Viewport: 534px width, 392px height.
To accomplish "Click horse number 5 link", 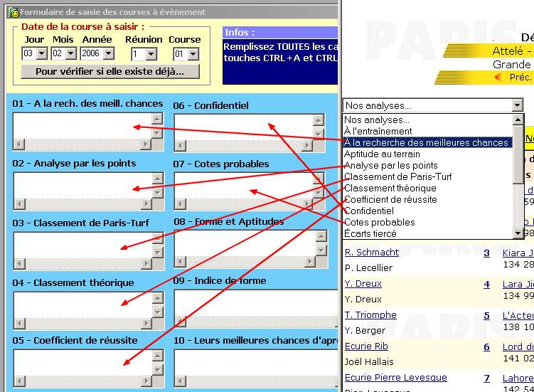I will [x=486, y=316].
